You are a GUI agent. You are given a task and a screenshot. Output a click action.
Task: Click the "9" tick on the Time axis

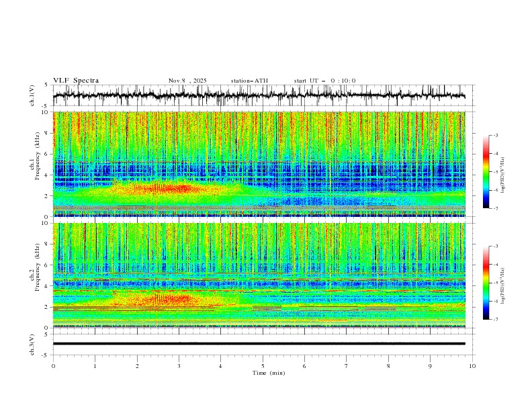point(430,366)
